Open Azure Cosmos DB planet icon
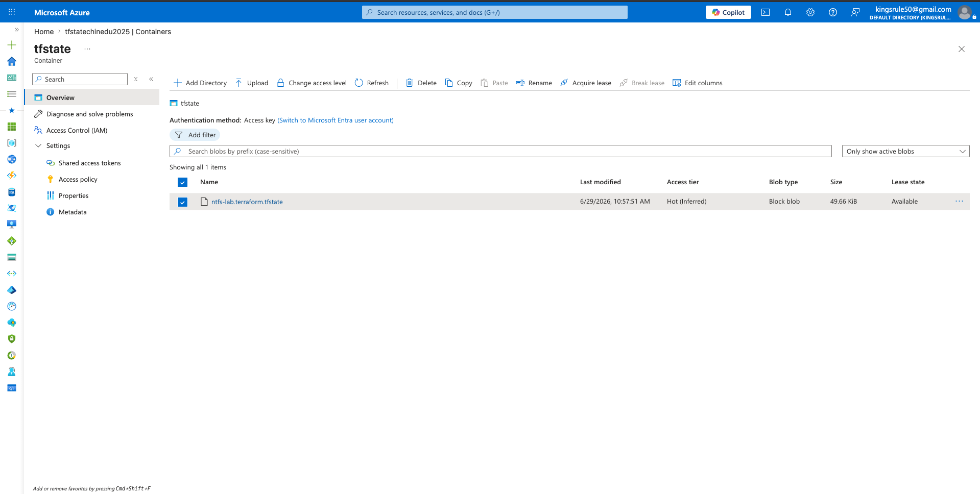The image size is (980, 494). tap(12, 208)
